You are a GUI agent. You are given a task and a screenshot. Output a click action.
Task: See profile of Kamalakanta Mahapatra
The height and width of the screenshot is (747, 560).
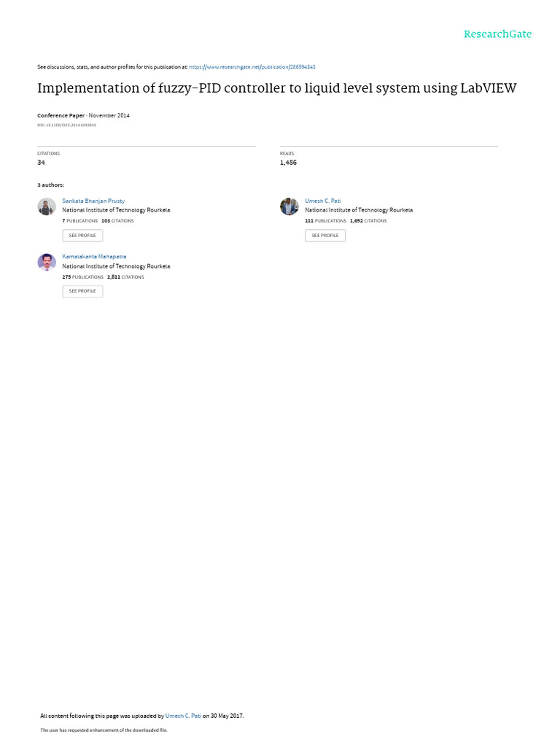[82, 291]
